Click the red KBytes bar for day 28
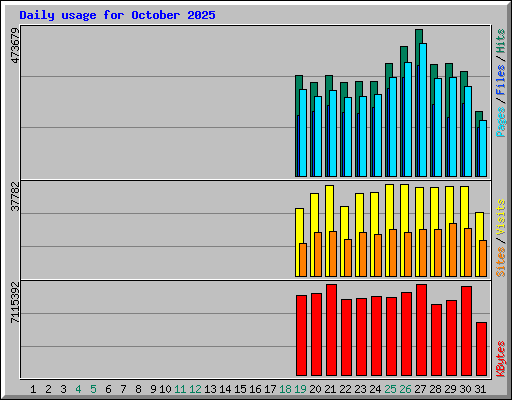512x400 pixels. pos(436,340)
